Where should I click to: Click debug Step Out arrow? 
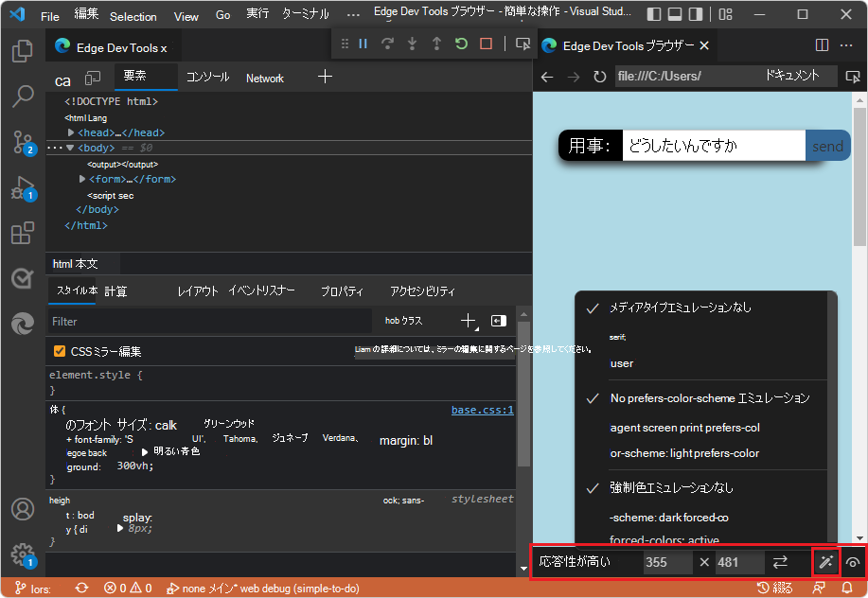coord(436,44)
